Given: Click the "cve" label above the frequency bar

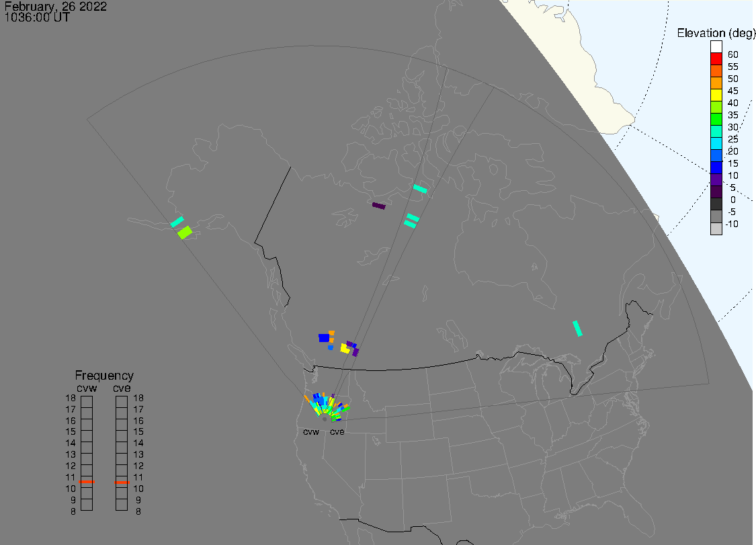Looking at the screenshot, I should (x=122, y=388).
